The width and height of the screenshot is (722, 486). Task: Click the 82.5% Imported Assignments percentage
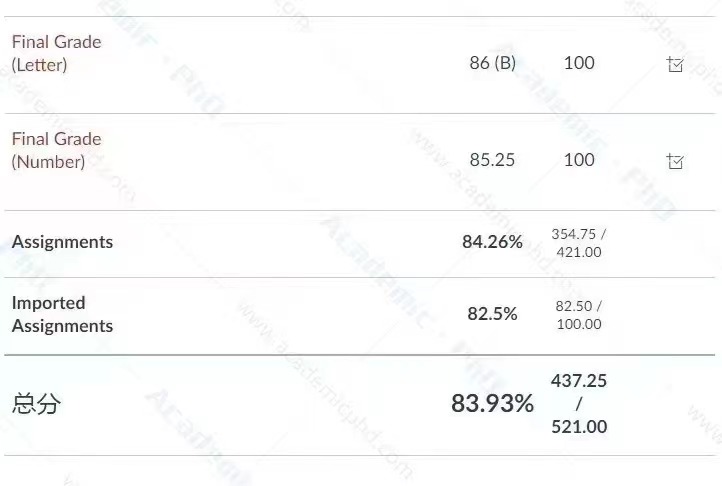tap(492, 314)
